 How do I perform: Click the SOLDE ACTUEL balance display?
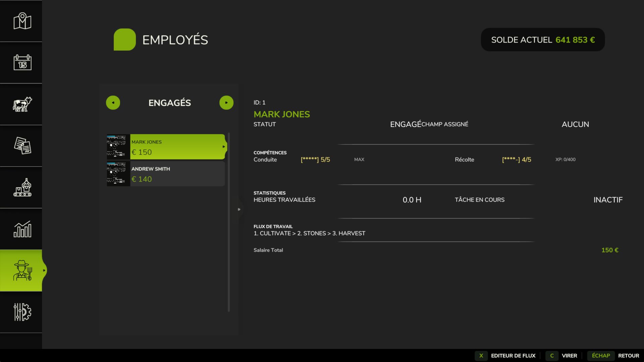coord(542,40)
